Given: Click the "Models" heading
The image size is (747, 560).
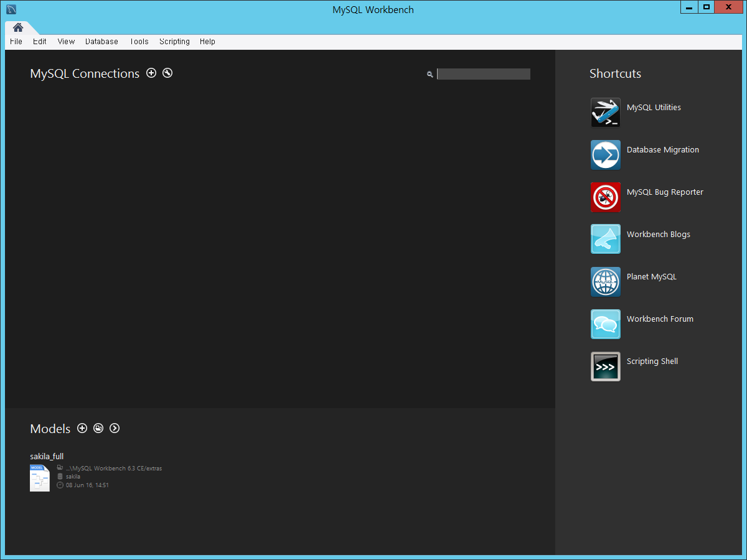Looking at the screenshot, I should tap(50, 429).
